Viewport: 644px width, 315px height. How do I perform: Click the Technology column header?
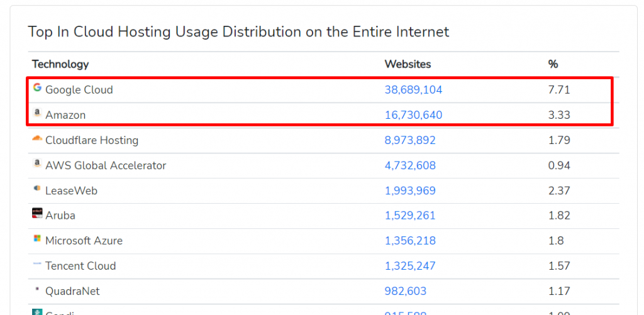coord(60,64)
